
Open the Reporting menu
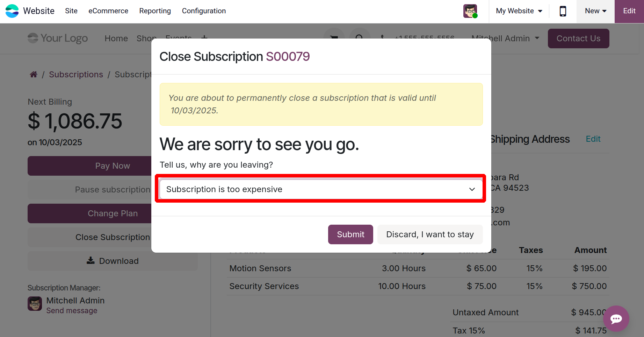click(155, 11)
